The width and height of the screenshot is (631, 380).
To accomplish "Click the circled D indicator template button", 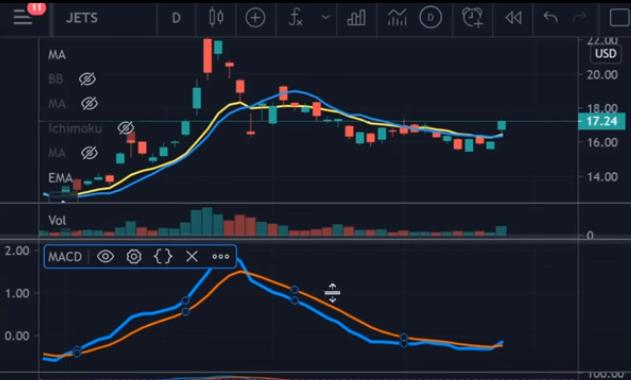I will point(430,18).
